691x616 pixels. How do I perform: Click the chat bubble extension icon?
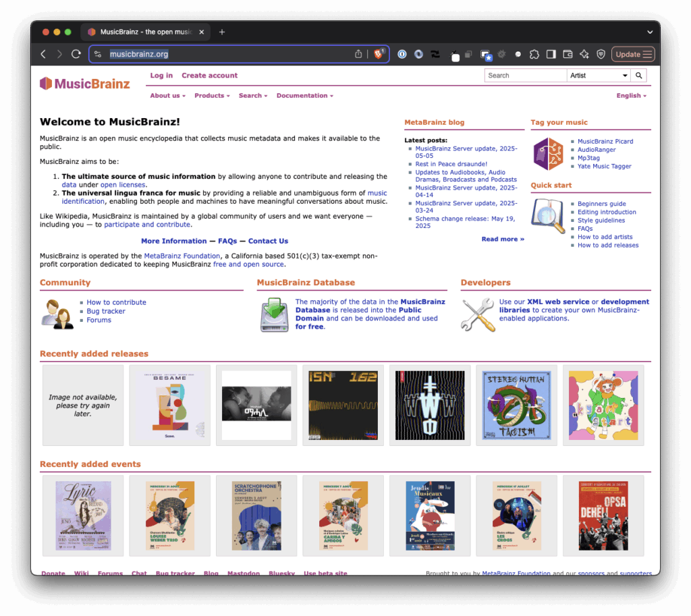(x=518, y=54)
